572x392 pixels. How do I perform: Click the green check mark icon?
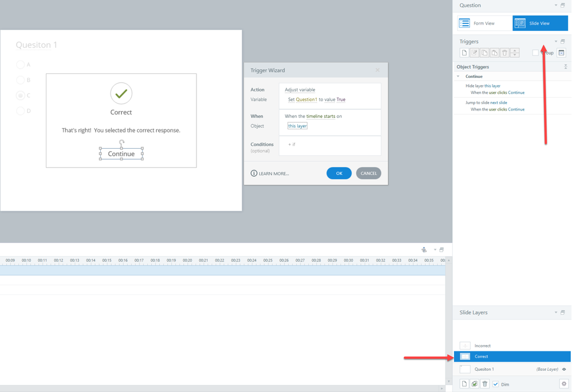coord(121,93)
